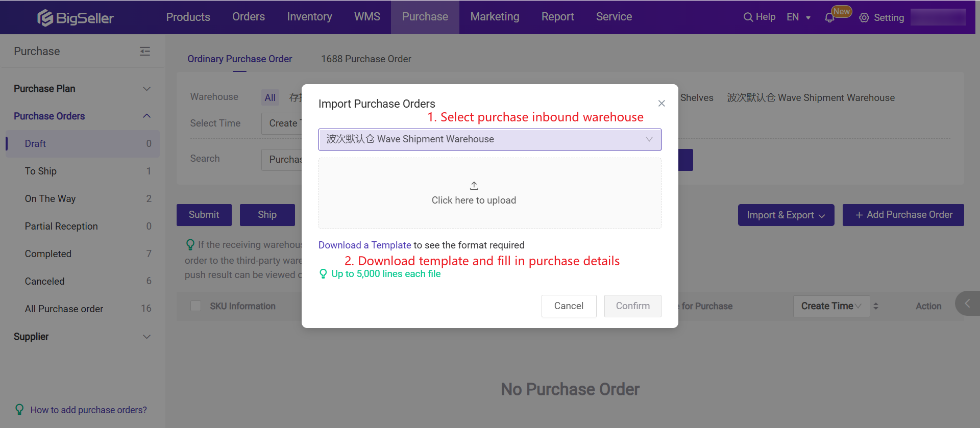Click the upload arrow icon in dialog

(x=474, y=186)
